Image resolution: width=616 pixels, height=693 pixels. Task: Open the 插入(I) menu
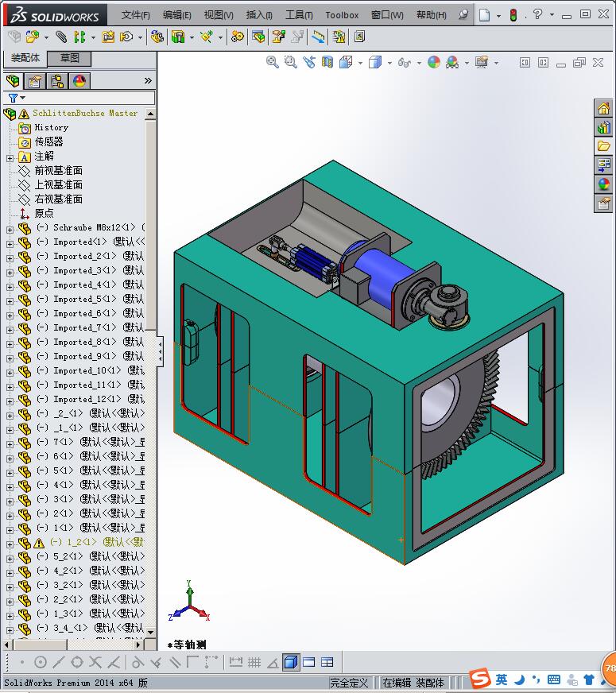[x=259, y=15]
